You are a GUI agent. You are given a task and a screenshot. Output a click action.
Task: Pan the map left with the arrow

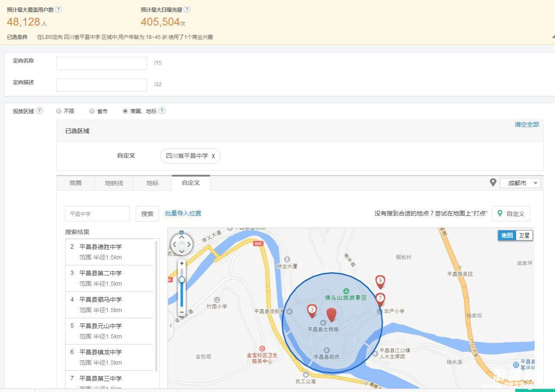tap(174, 244)
